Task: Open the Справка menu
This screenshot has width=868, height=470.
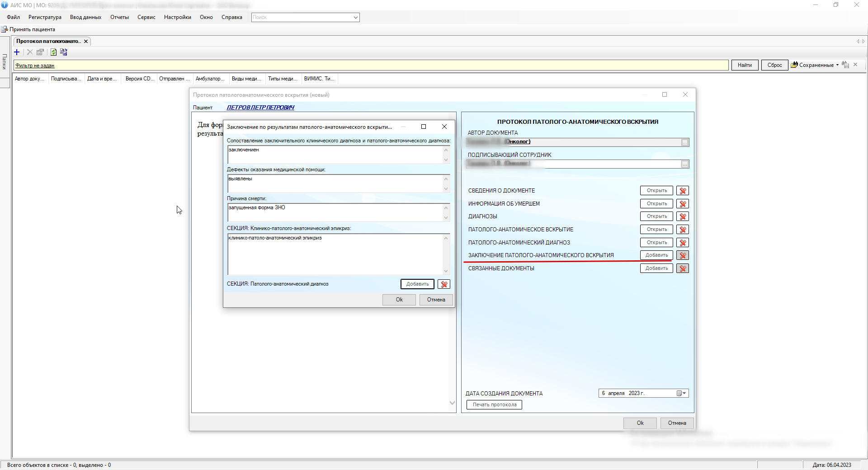Action: (x=231, y=17)
